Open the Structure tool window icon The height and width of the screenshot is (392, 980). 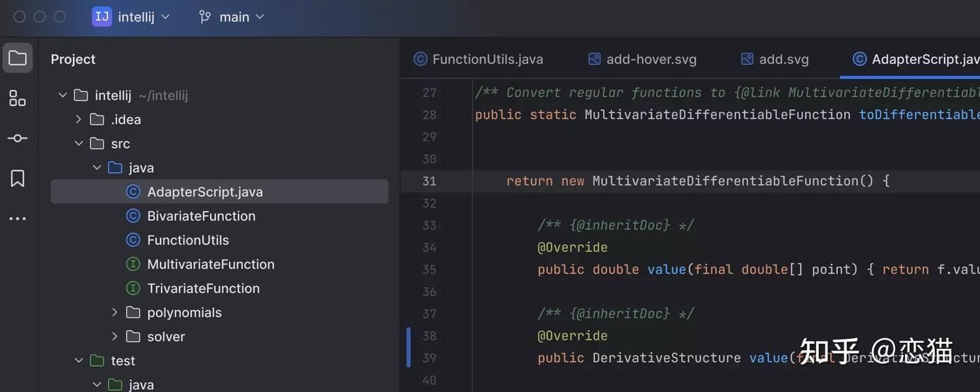coord(17,97)
